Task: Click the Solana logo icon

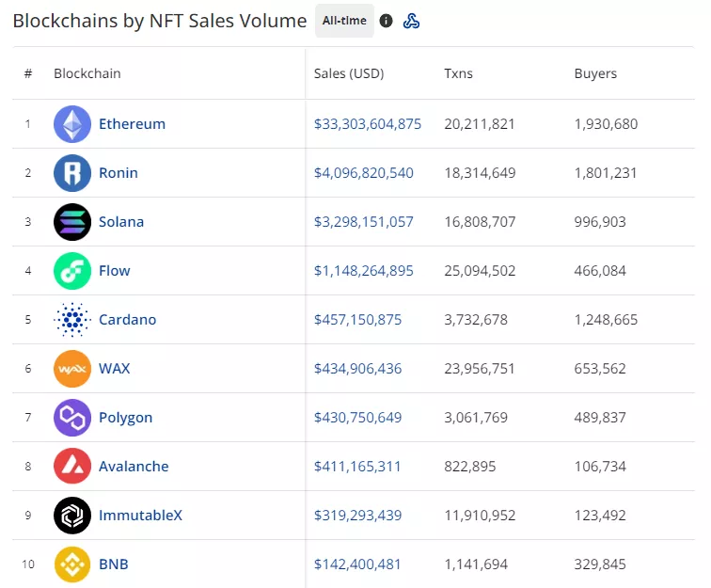Action: click(x=72, y=222)
